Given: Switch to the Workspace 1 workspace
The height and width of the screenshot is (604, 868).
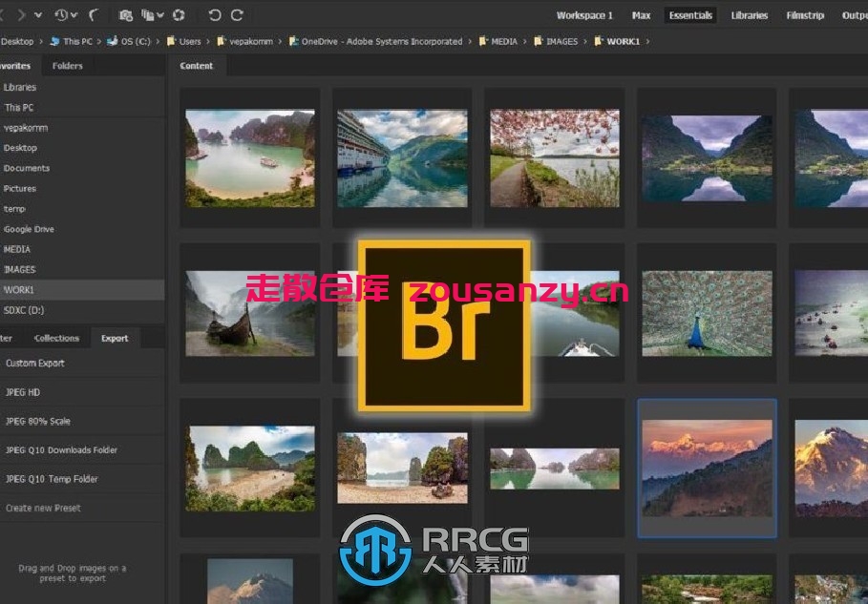Looking at the screenshot, I should click(584, 15).
